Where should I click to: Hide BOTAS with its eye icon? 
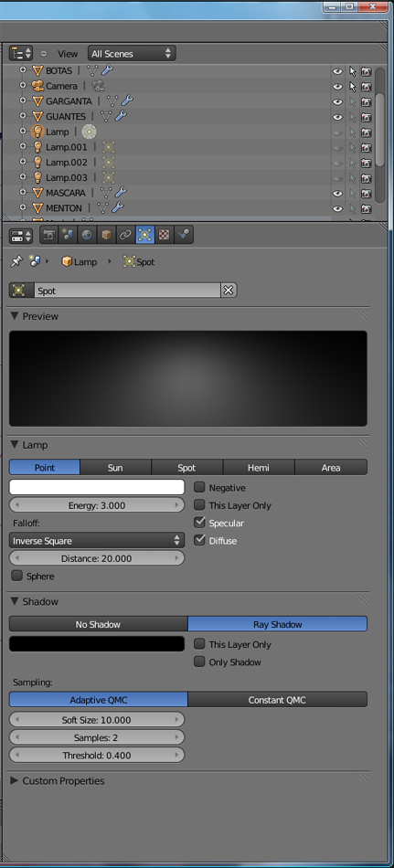pyautogui.click(x=337, y=71)
